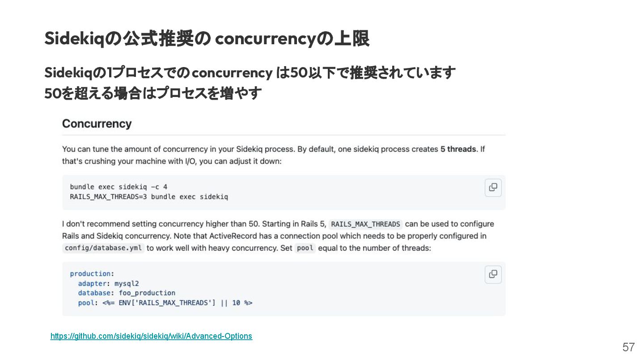Click the 'database: foo_production' YAML line

(x=127, y=293)
